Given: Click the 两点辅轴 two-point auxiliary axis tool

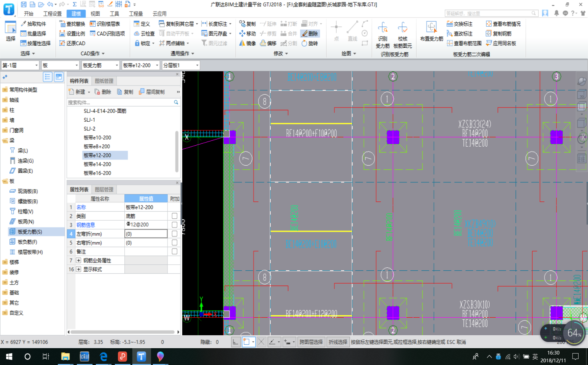Looking at the screenshot, I should (x=174, y=43).
